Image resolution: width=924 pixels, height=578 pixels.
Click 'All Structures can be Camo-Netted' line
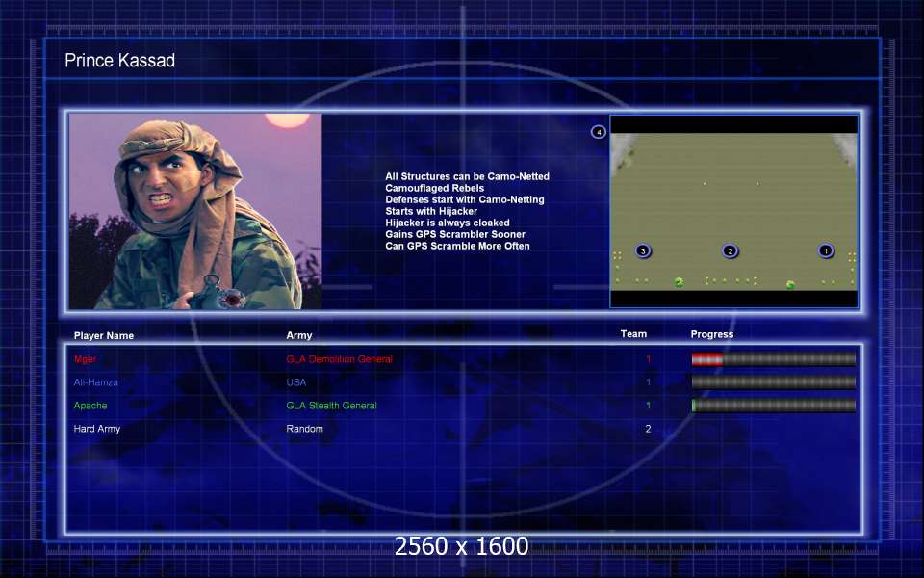click(x=468, y=176)
